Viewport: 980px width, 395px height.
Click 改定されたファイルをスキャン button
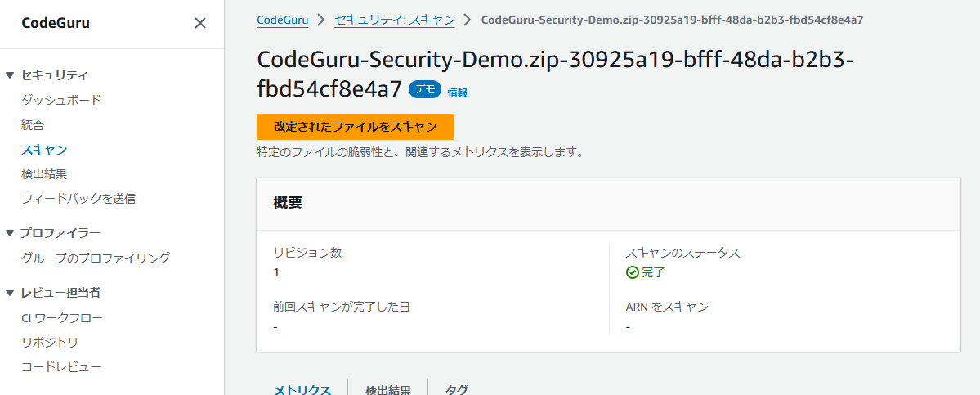click(355, 127)
